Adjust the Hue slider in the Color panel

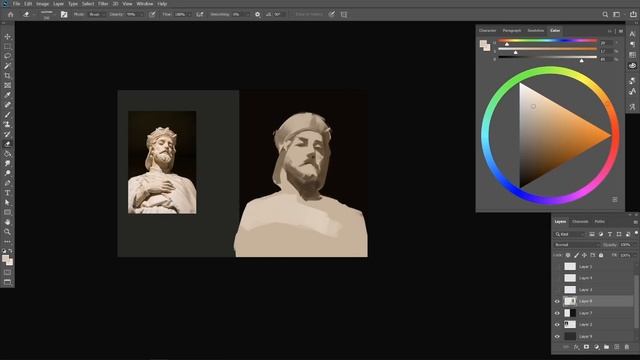[547, 41]
